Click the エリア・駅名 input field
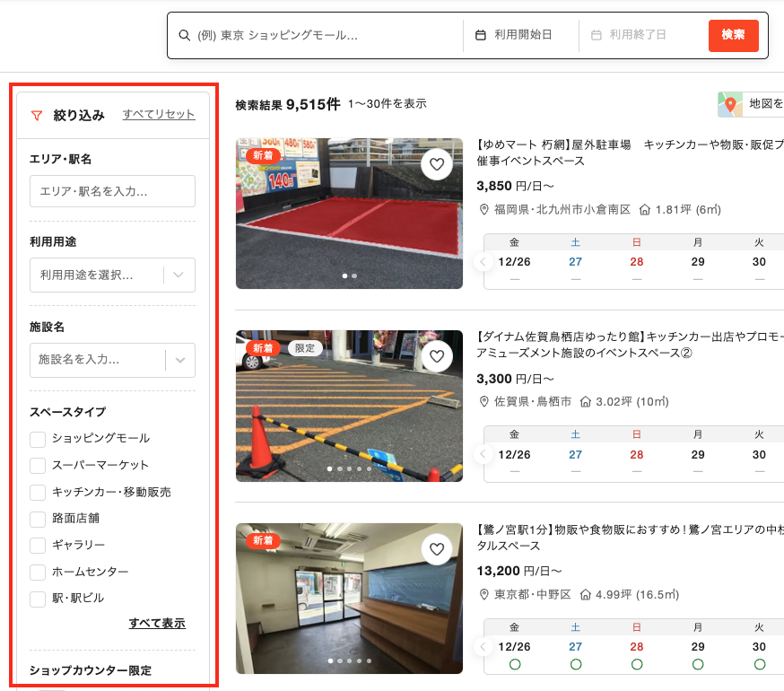Image resolution: width=784 pixels, height=691 pixels. [x=112, y=191]
